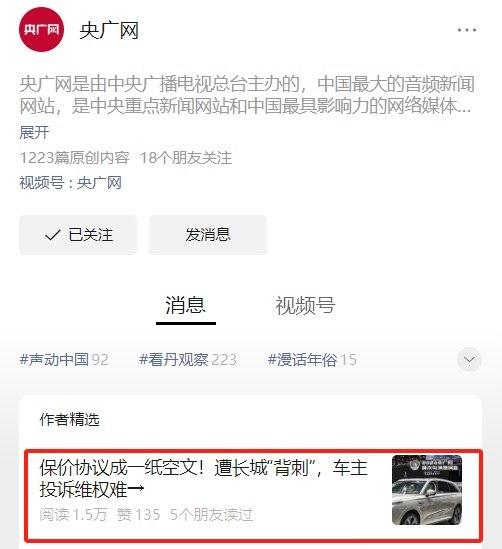Click the 央广网 red avatar logo
The image size is (502, 549).
[41, 29]
